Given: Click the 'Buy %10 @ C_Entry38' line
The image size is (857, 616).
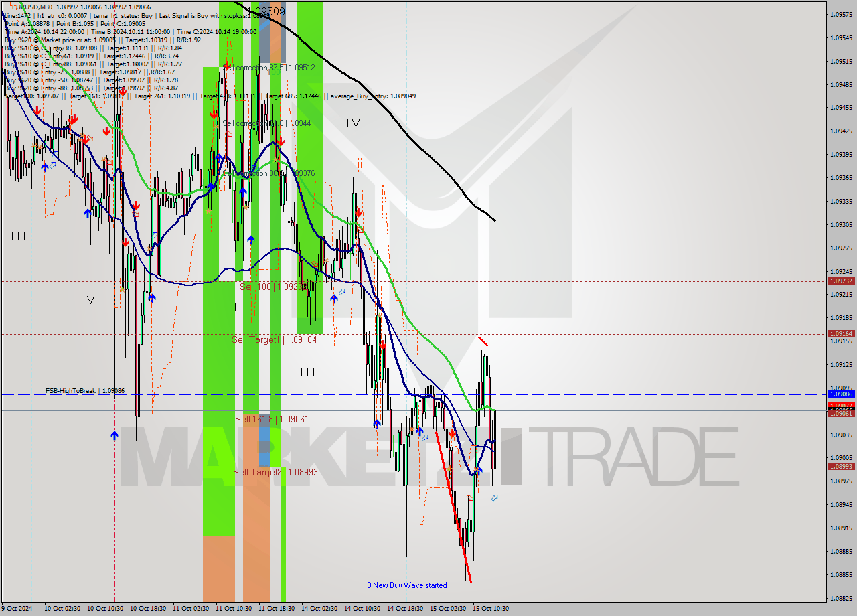Looking at the screenshot, I should [93, 48].
